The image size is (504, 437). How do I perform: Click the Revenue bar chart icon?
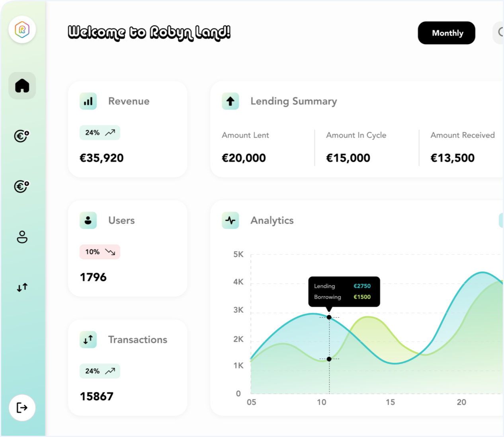click(88, 101)
